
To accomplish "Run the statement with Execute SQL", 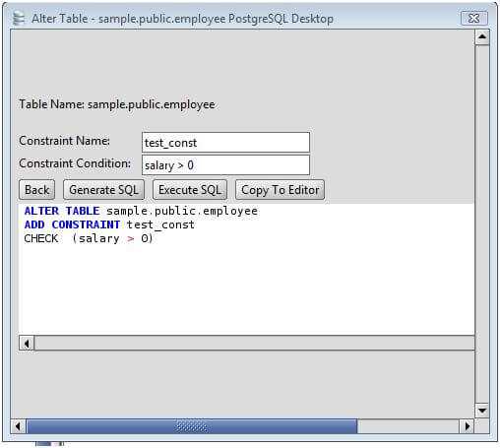I will pyautogui.click(x=190, y=190).
